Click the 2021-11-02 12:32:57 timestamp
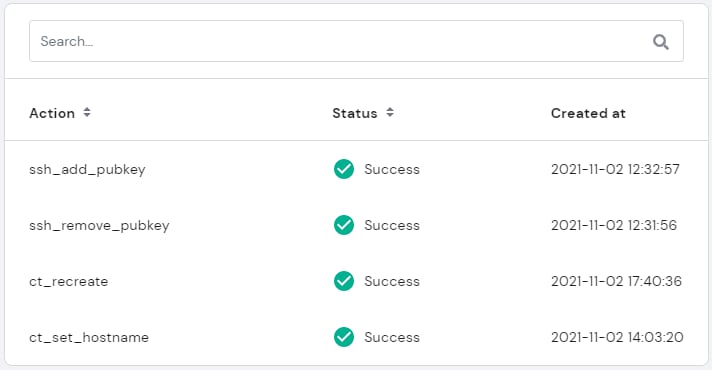The image size is (712, 370). (615, 169)
